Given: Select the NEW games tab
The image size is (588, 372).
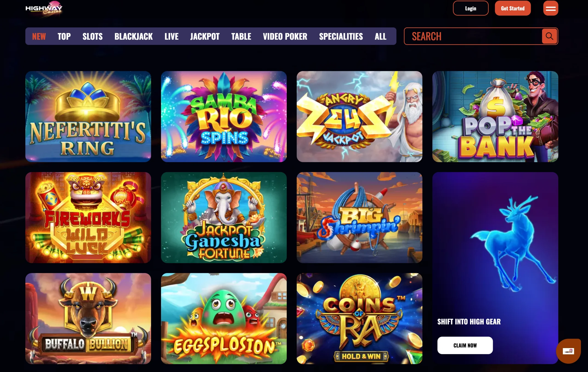Looking at the screenshot, I should click(39, 36).
